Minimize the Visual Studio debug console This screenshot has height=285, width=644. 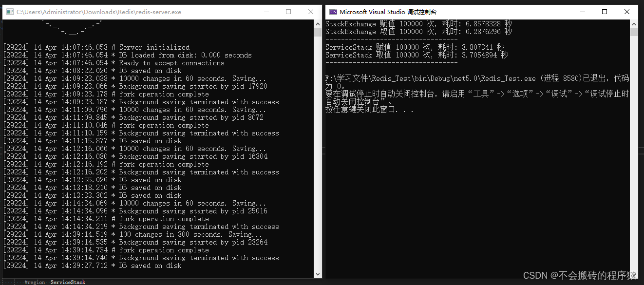point(582,12)
